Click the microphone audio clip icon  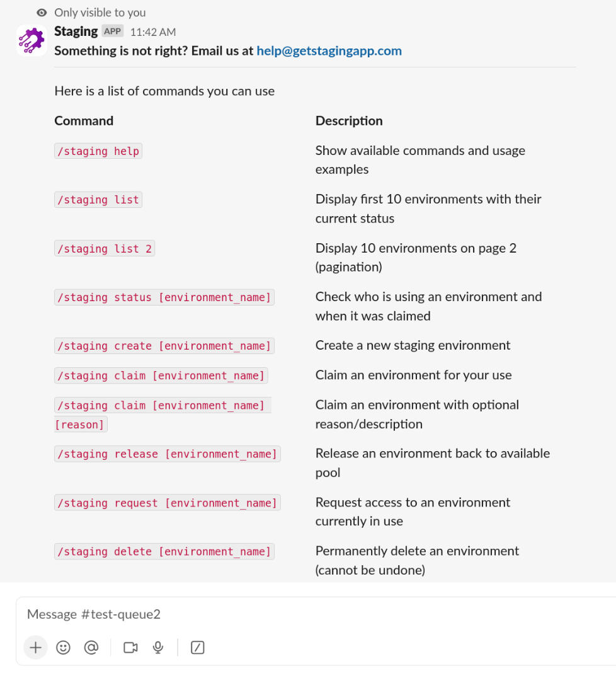point(158,647)
